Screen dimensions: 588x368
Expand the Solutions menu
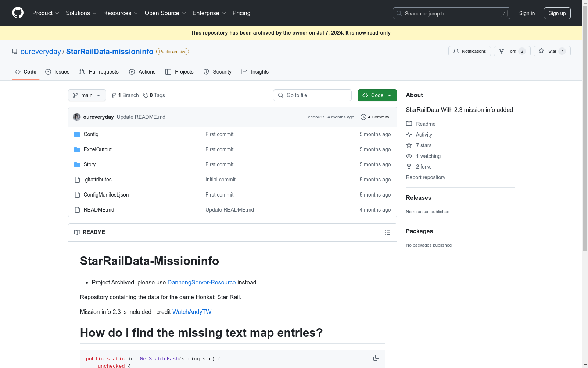[81, 13]
